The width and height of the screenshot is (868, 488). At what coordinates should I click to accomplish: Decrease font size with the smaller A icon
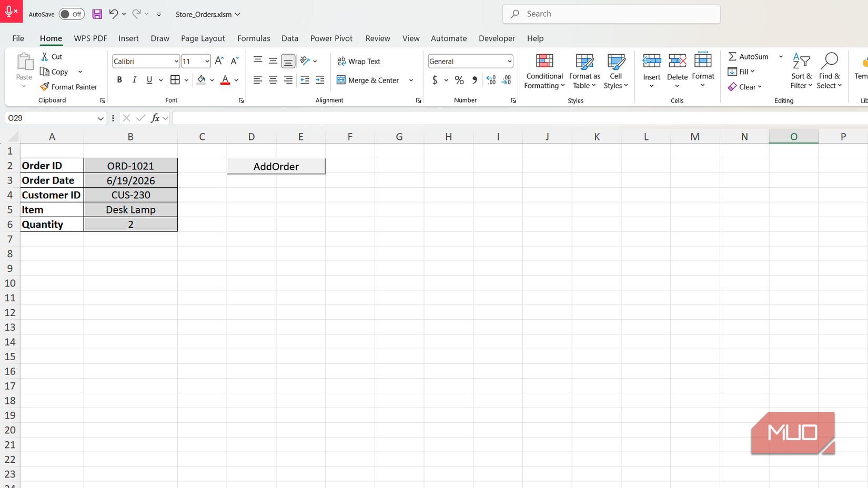click(x=235, y=61)
